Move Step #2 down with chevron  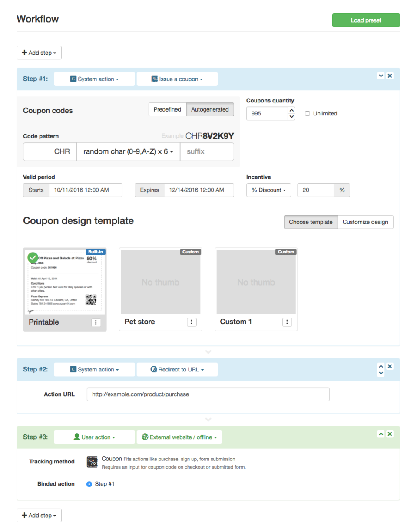381,373
